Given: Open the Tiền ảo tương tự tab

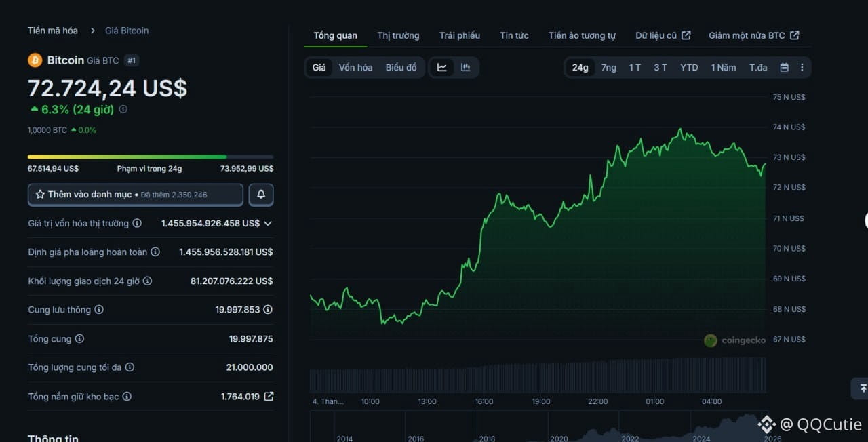Looking at the screenshot, I should (583, 35).
